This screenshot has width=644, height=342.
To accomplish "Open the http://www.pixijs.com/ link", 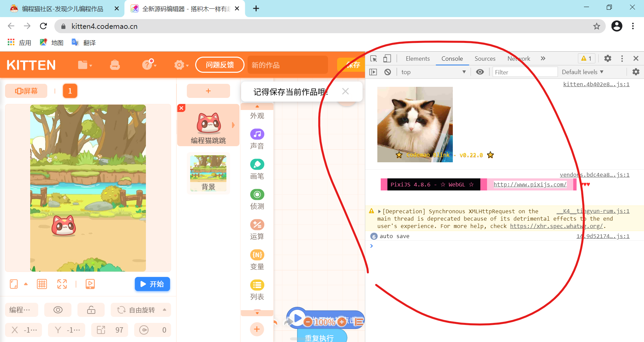I will (530, 184).
